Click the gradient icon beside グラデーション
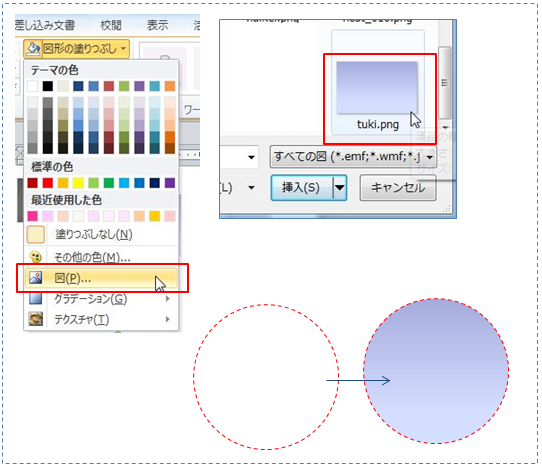This screenshot has width=542, height=469. pos(36,298)
